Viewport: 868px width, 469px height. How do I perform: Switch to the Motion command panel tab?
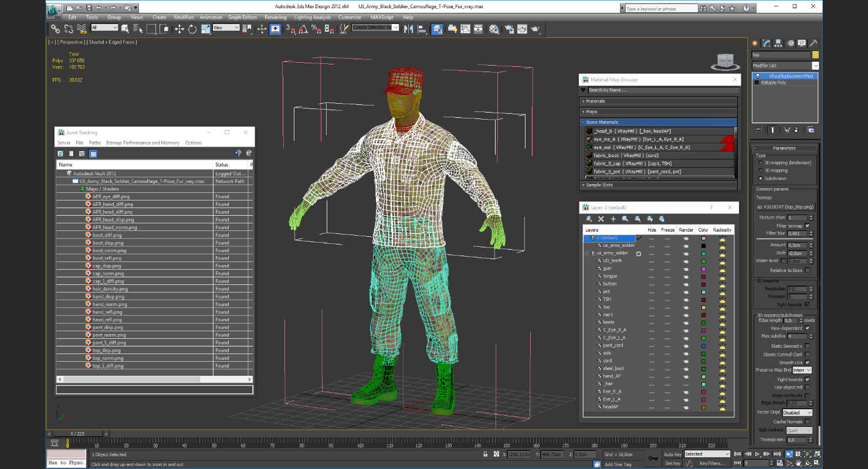(x=790, y=43)
